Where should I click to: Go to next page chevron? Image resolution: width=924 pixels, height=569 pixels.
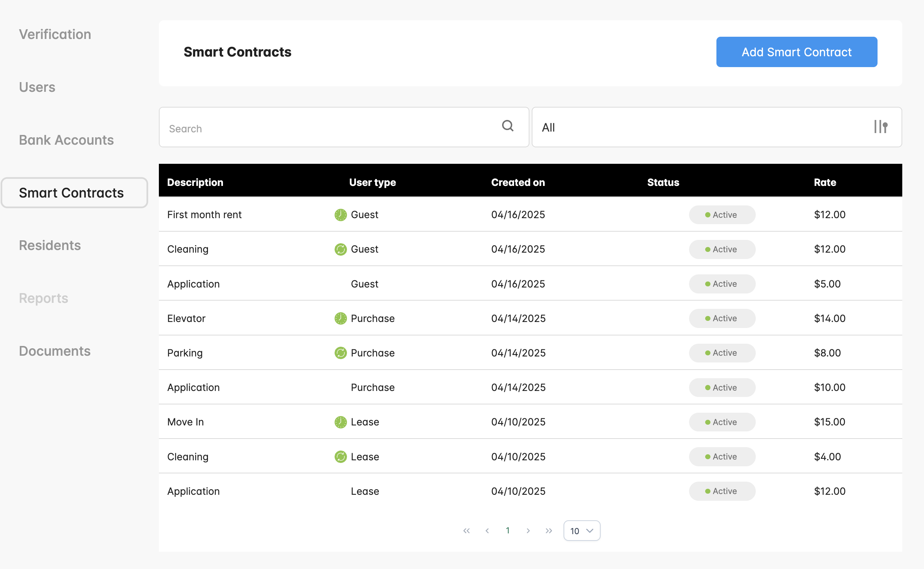[x=528, y=531]
